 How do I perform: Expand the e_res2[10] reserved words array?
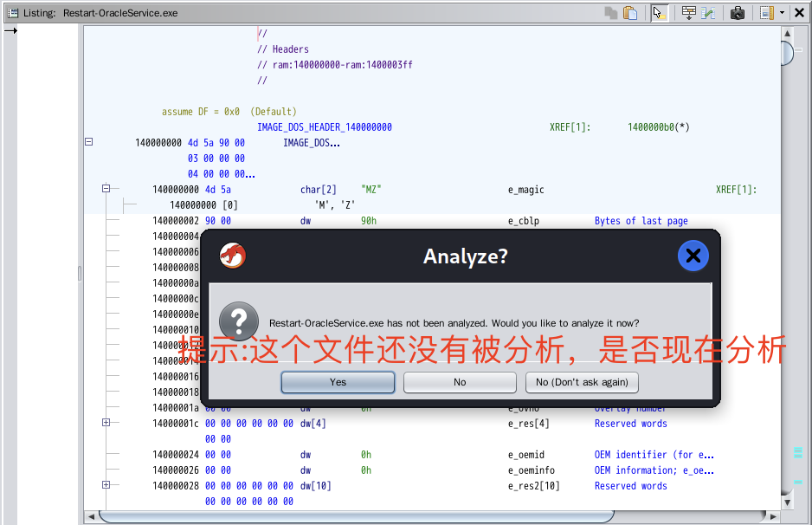(106, 485)
